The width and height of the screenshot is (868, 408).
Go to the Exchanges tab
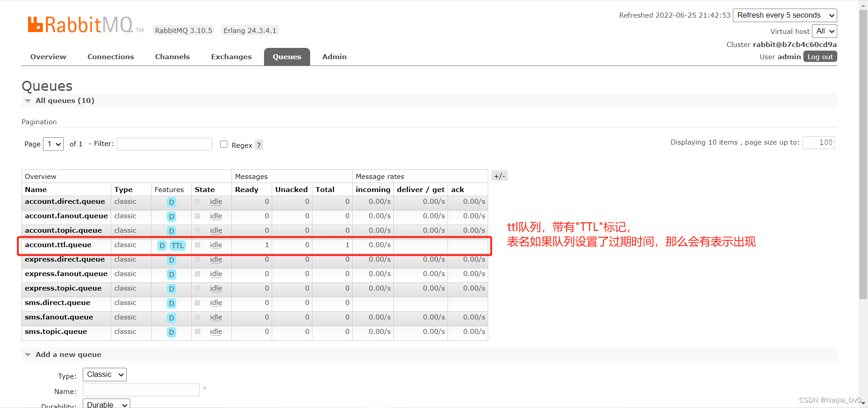(231, 57)
